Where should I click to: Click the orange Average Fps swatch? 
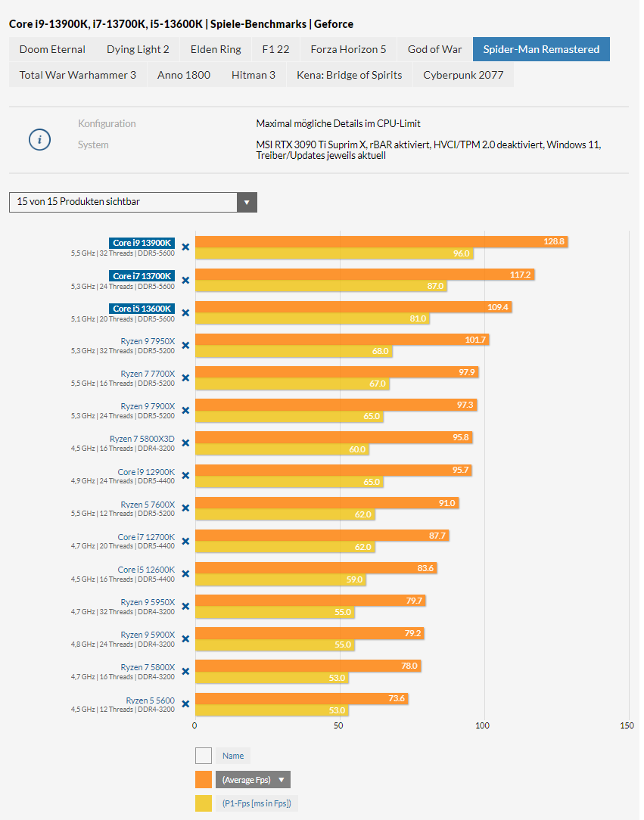coord(204,779)
